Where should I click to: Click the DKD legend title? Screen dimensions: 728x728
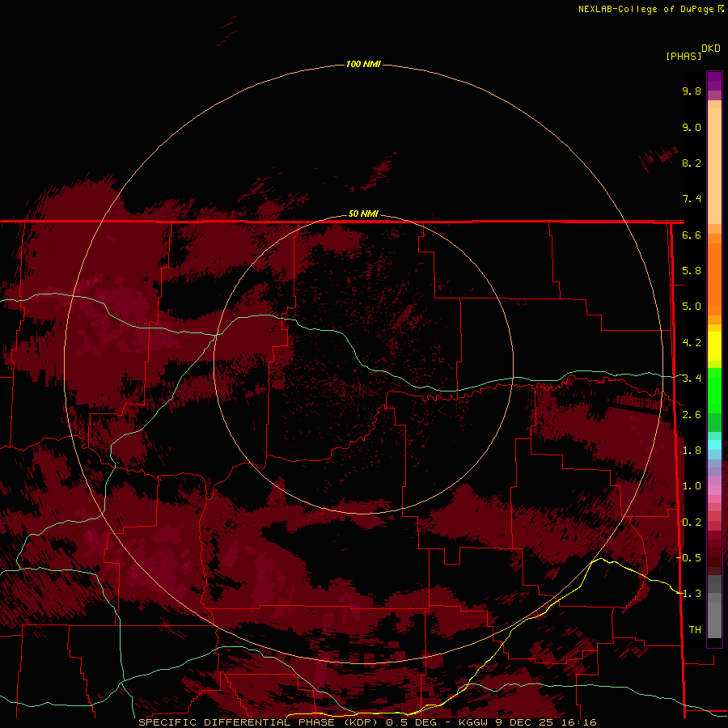tap(711, 49)
